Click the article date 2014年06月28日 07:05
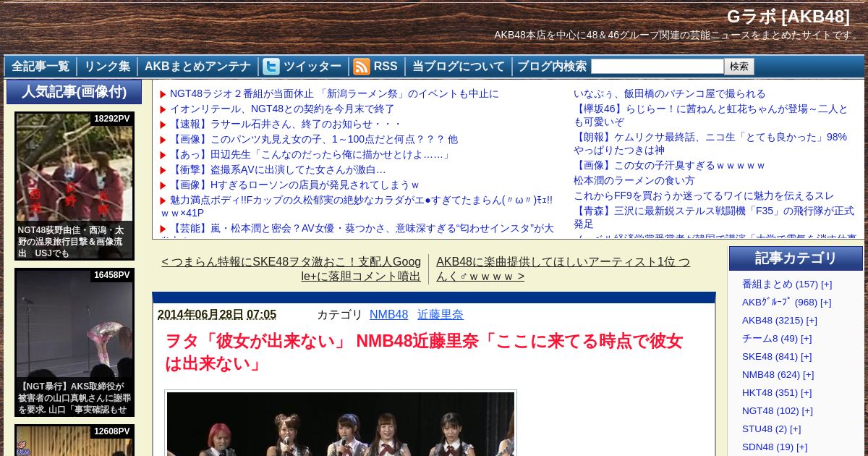Viewport: 868px width, 456px height. coord(217,314)
